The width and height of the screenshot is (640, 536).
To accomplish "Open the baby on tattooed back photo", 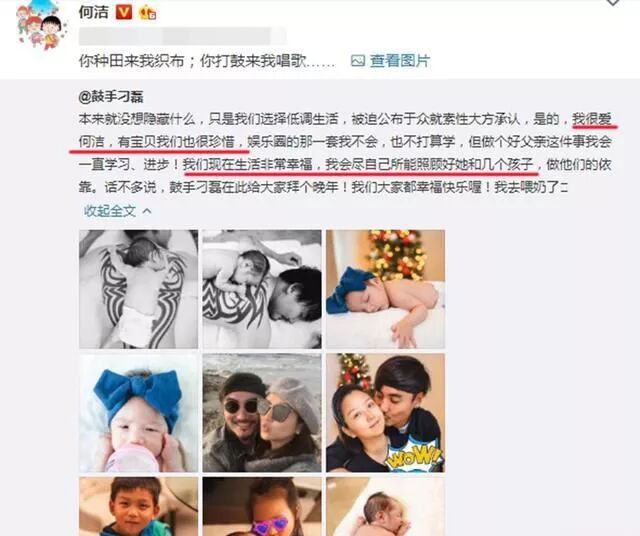I will click(x=138, y=289).
